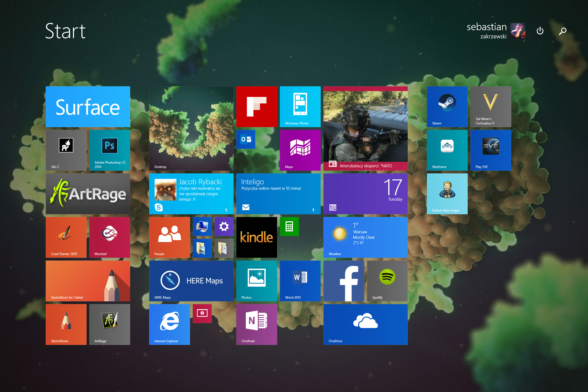Open the Flipboard red tile
588x392 pixels.
[x=257, y=107]
